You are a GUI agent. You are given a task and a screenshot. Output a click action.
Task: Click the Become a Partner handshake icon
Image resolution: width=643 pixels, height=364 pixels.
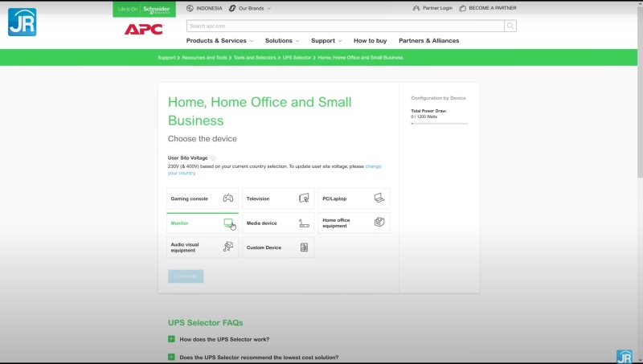pyautogui.click(x=463, y=8)
